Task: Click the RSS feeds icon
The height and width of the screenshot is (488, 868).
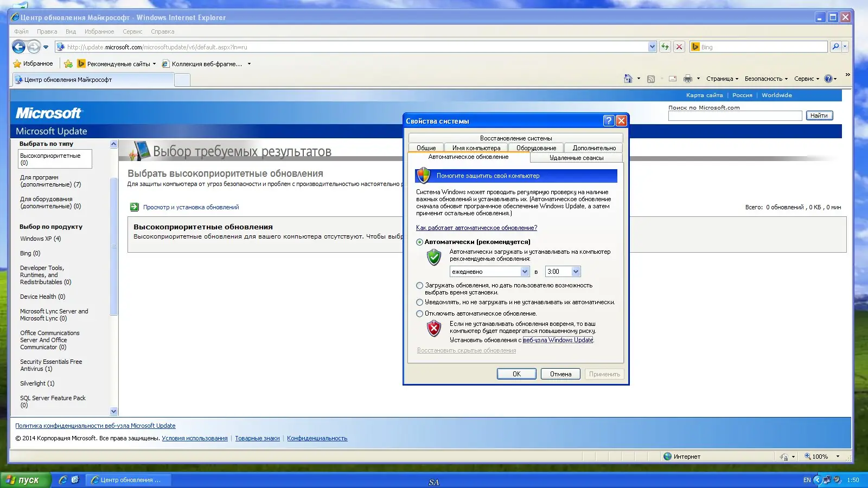Action: coord(651,79)
